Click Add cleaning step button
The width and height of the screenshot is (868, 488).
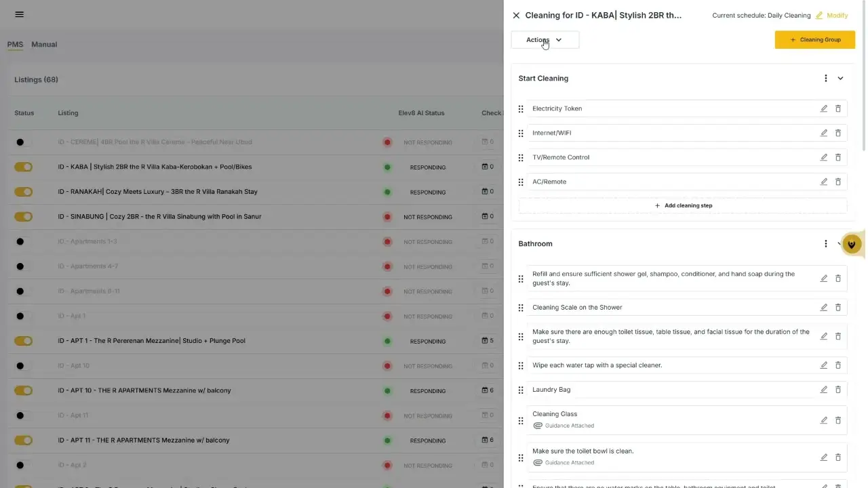pos(683,205)
